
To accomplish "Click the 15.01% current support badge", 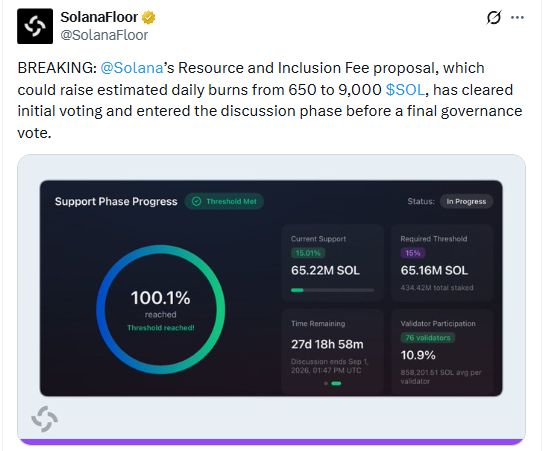I will (308, 253).
